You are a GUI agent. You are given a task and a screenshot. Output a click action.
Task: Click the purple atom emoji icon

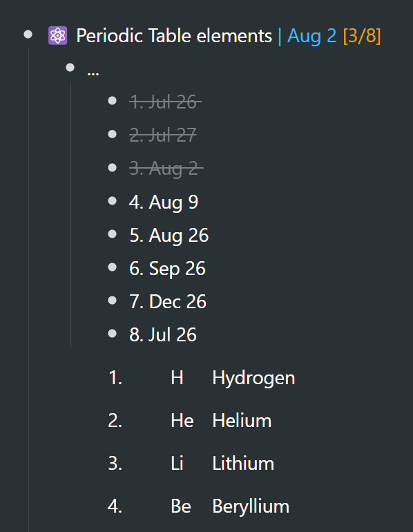point(57,36)
